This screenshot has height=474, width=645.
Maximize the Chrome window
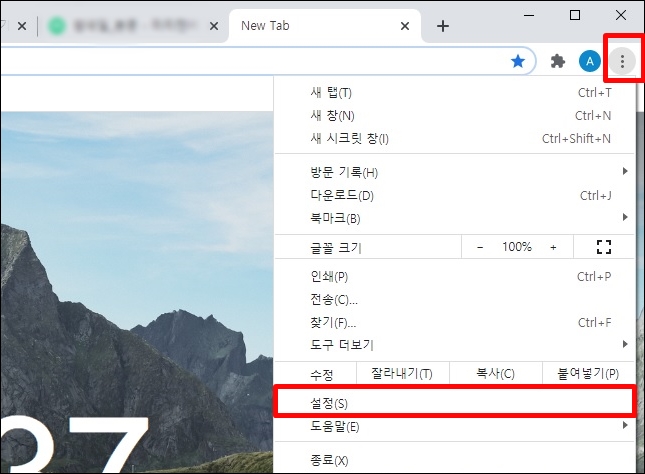575,15
